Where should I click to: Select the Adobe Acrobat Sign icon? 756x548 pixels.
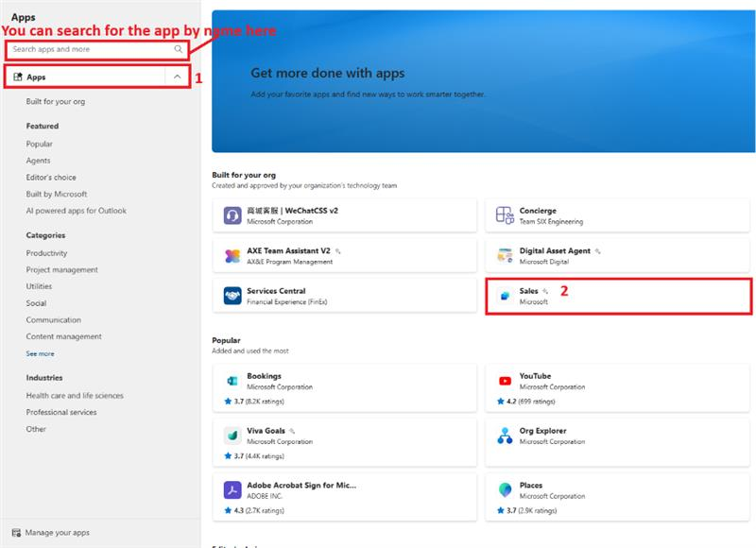point(232,489)
